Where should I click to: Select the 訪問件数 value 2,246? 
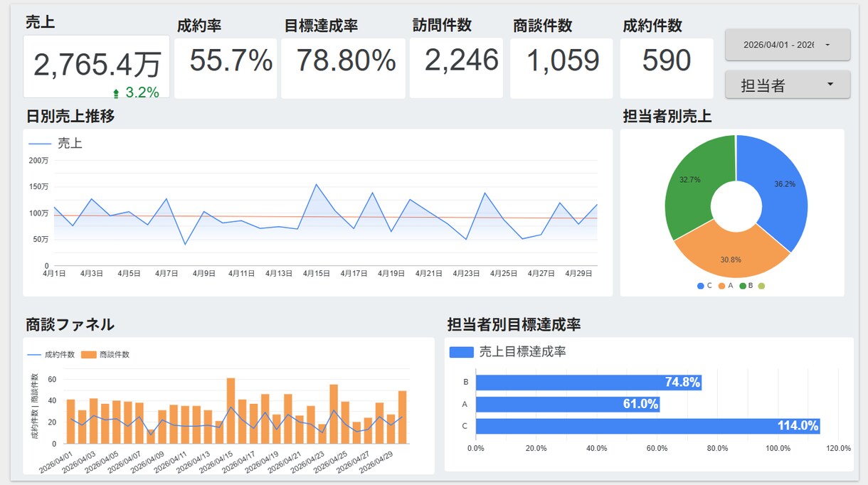point(461,60)
